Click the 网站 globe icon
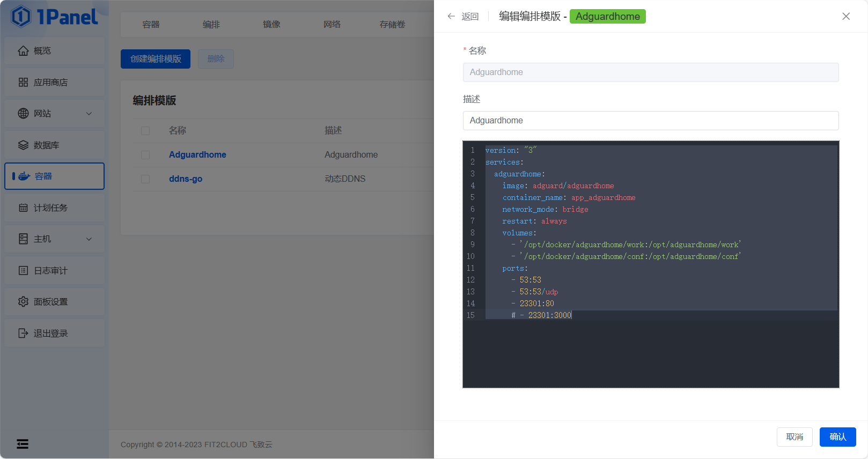Screen dimensions: 868x459 pyautogui.click(x=23, y=114)
